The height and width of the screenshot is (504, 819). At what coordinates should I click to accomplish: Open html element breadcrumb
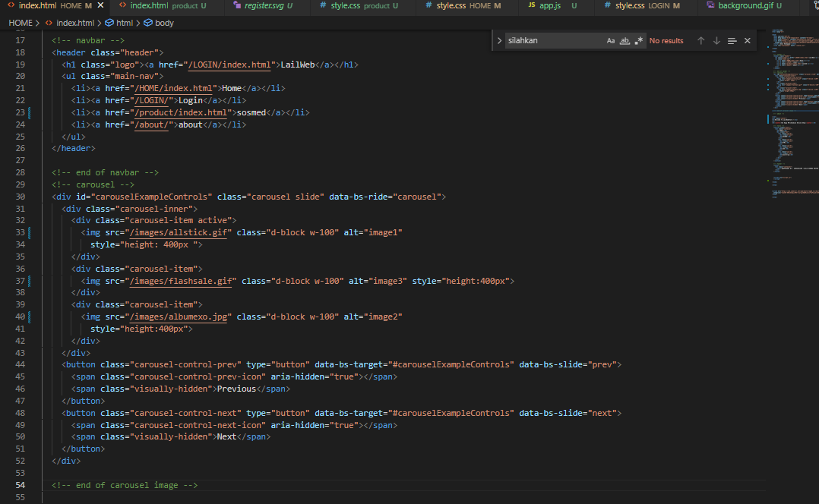(x=125, y=23)
